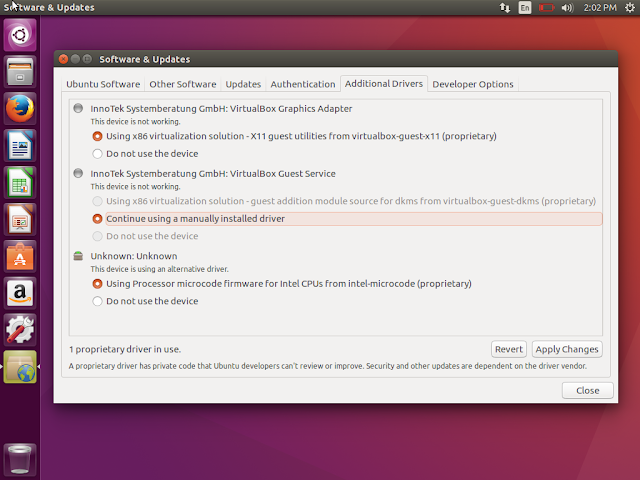
Task: Select Do not use the device for Guest Service
Action: (146, 236)
